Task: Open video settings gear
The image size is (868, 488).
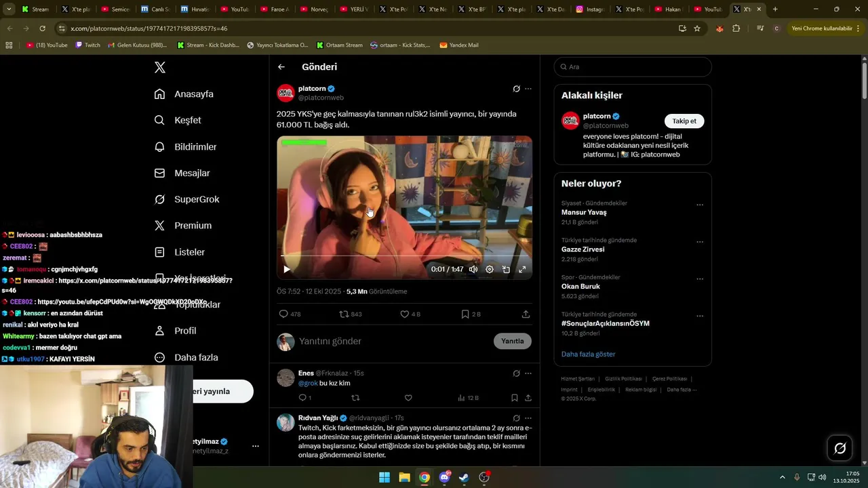Action: 490,269
